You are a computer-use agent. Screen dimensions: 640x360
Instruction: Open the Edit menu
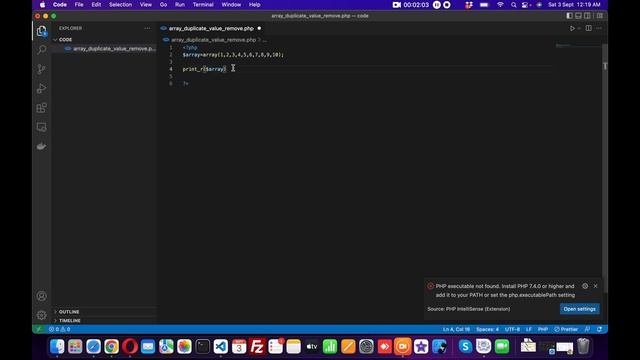pyautogui.click(x=96, y=5)
